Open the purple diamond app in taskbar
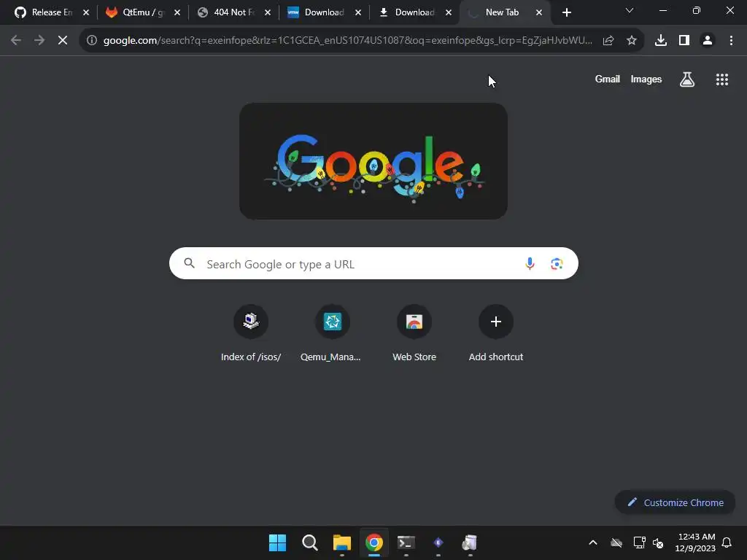 (x=438, y=542)
